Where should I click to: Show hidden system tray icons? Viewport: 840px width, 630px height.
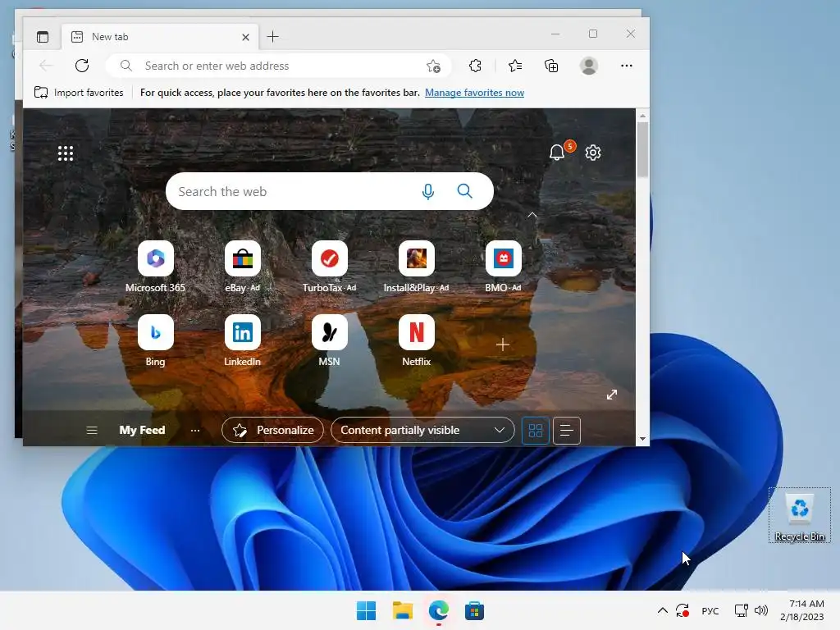coord(663,610)
